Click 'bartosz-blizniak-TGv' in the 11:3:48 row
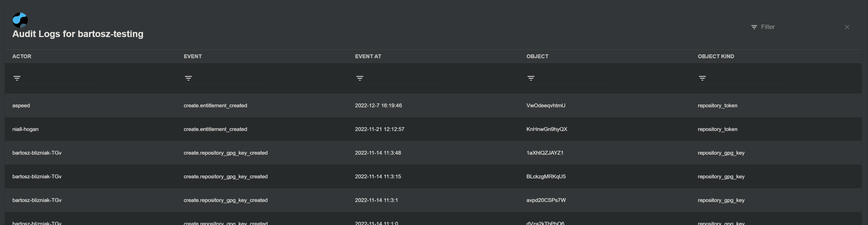Viewport: 868px width, 225px height. [x=37, y=153]
